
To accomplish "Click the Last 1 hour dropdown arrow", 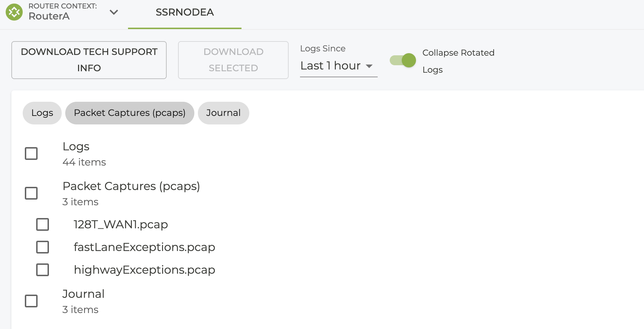I will click(369, 66).
